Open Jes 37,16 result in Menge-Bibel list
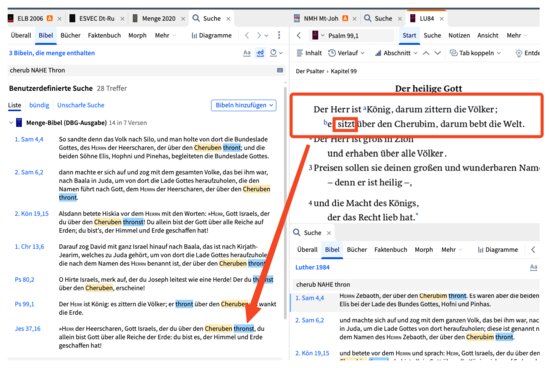 pyautogui.click(x=27, y=329)
